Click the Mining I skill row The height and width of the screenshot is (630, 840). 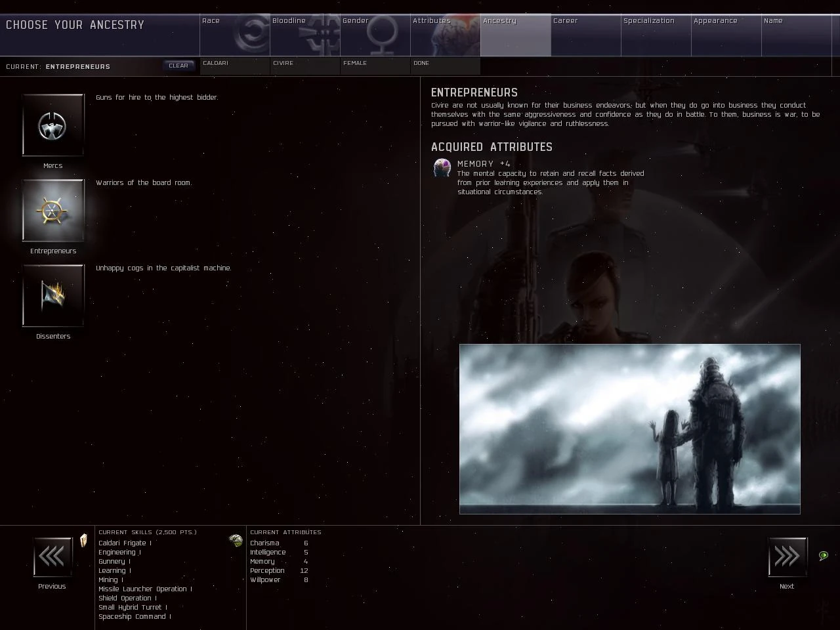111,579
